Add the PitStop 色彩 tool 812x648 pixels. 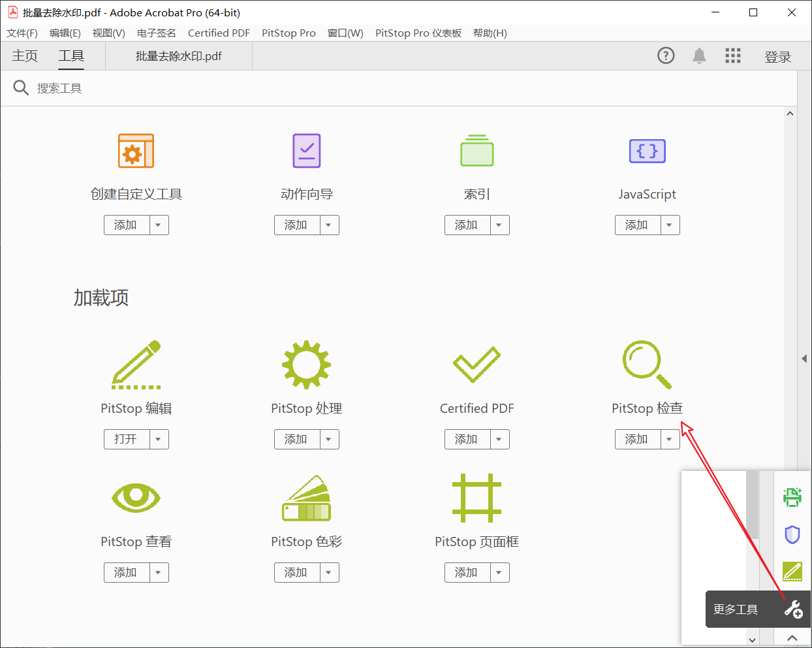tap(297, 572)
